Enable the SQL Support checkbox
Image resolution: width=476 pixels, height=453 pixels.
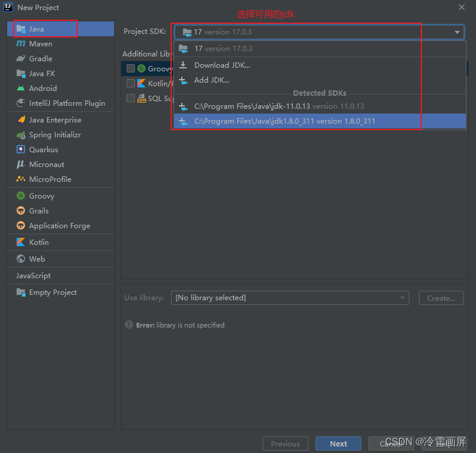click(x=131, y=98)
